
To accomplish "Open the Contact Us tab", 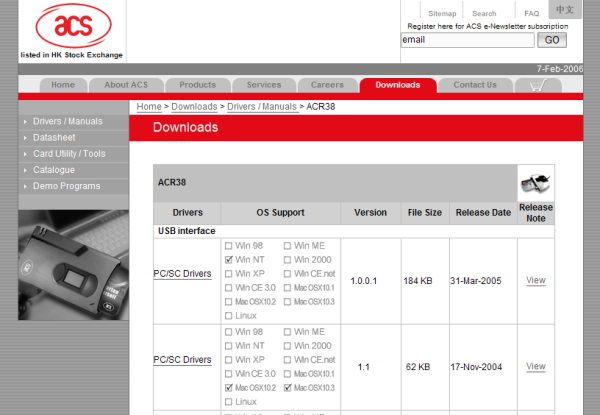I will click(475, 85).
